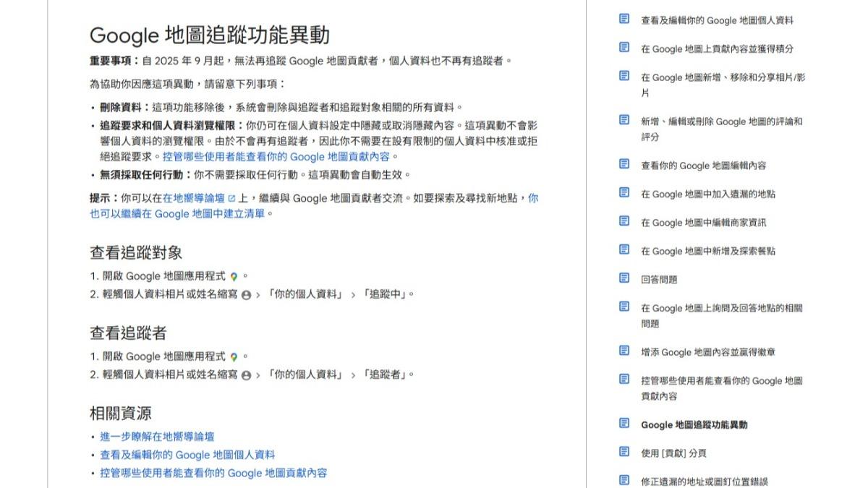868x488 pixels.
Task: Click article icon beside sidebar 控管哪些使用者能查看
Action: 624,380
